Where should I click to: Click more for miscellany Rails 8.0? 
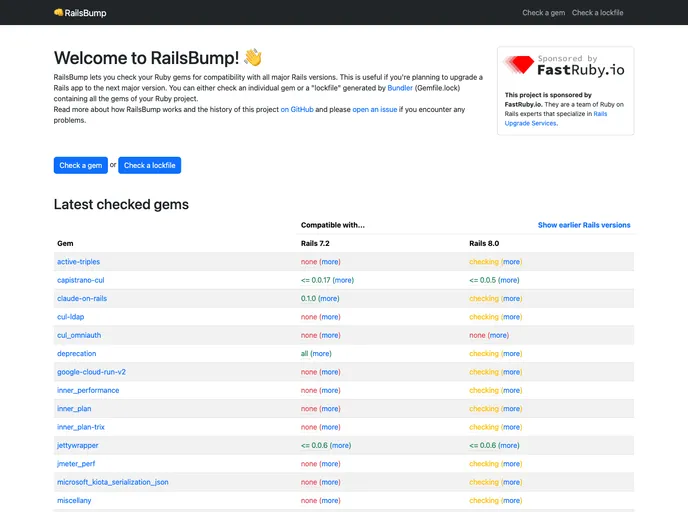pos(512,501)
